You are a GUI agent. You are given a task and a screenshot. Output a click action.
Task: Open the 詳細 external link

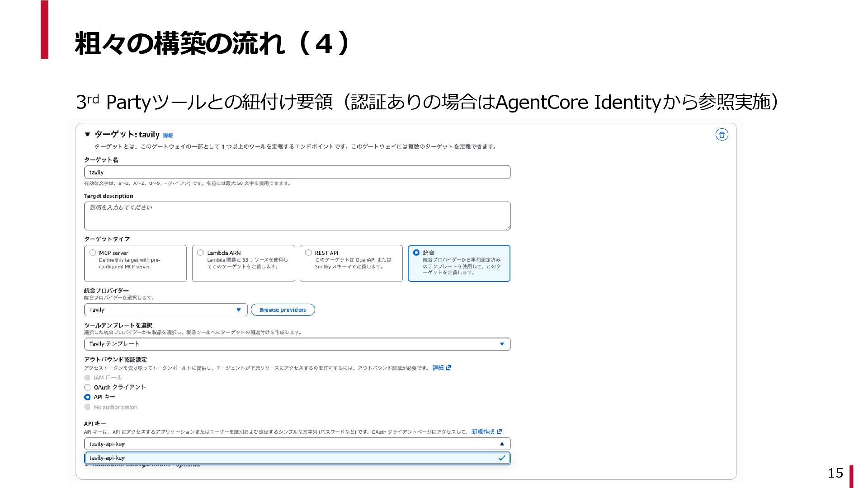coord(438,368)
